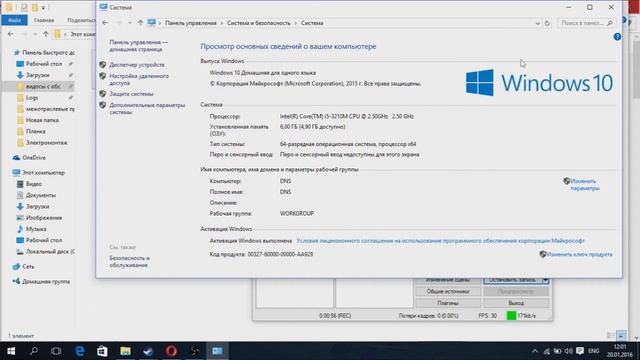Open Защита системы link

(x=131, y=93)
